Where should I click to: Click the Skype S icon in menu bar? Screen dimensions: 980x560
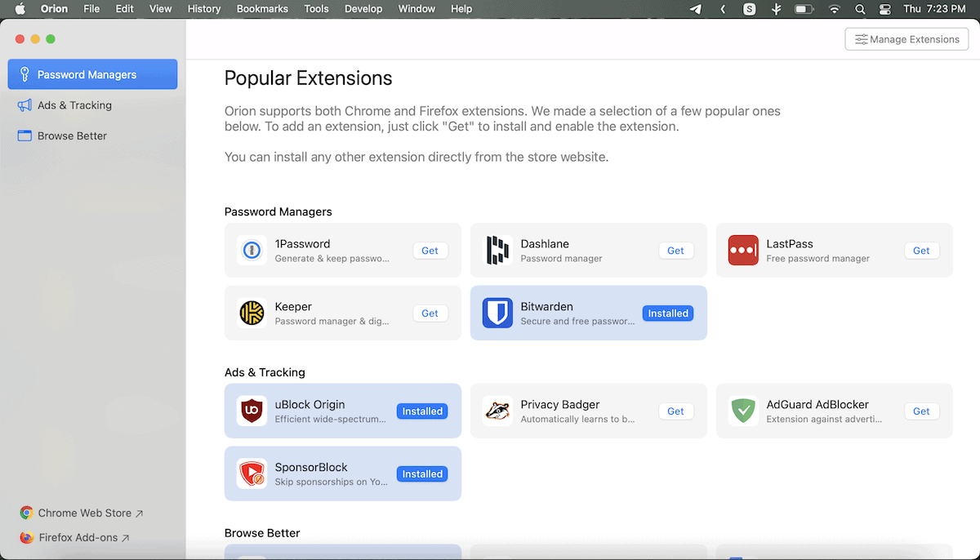[x=749, y=9]
